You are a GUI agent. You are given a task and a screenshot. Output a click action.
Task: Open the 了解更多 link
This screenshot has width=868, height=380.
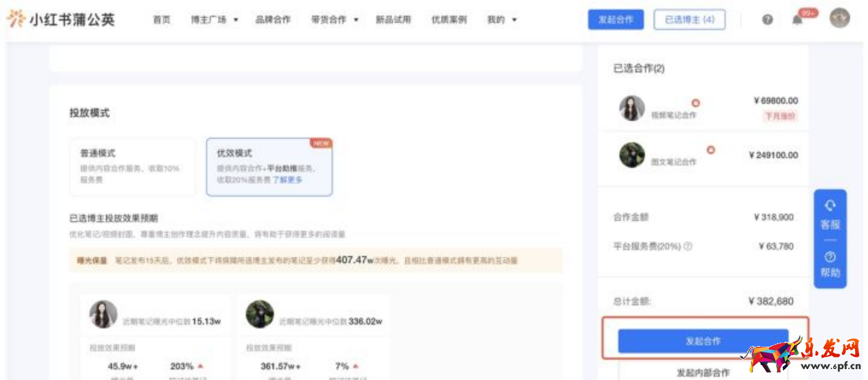288,180
